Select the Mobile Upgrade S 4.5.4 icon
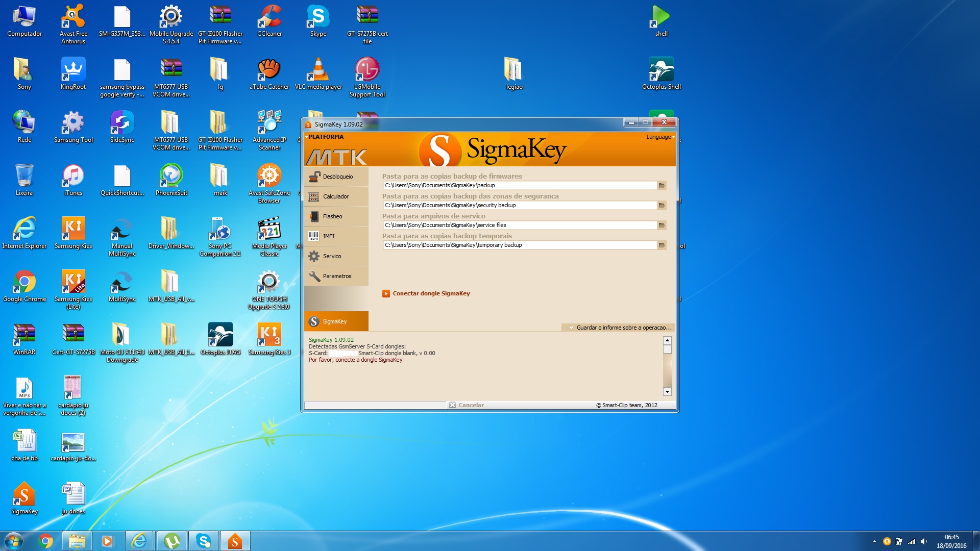 click(x=171, y=23)
